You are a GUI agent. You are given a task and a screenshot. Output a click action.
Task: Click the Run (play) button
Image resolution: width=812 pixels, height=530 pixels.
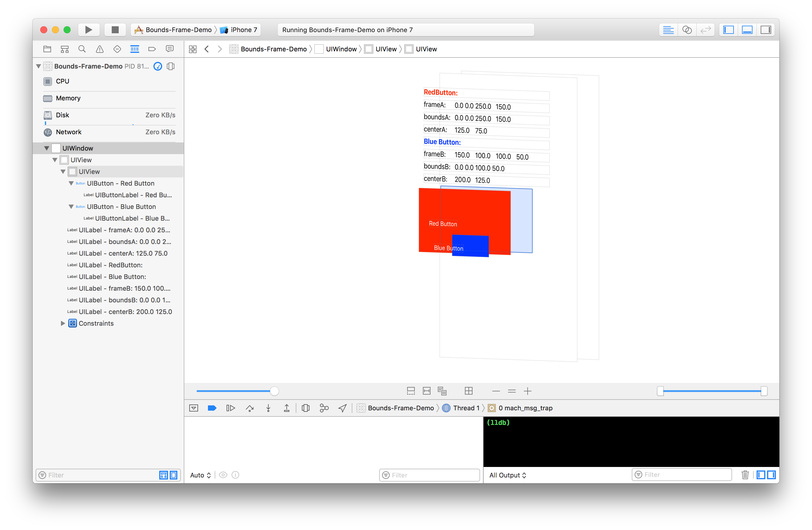tap(88, 30)
